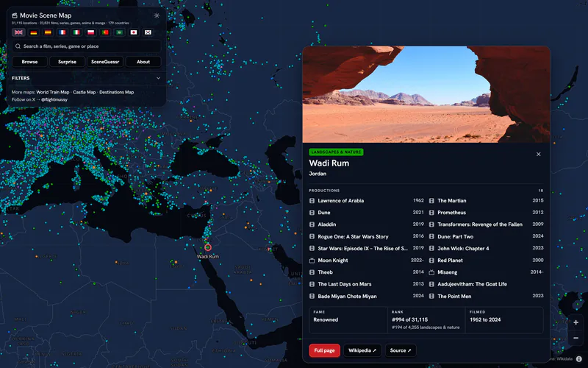Open the World Train Map link

[x=53, y=92]
